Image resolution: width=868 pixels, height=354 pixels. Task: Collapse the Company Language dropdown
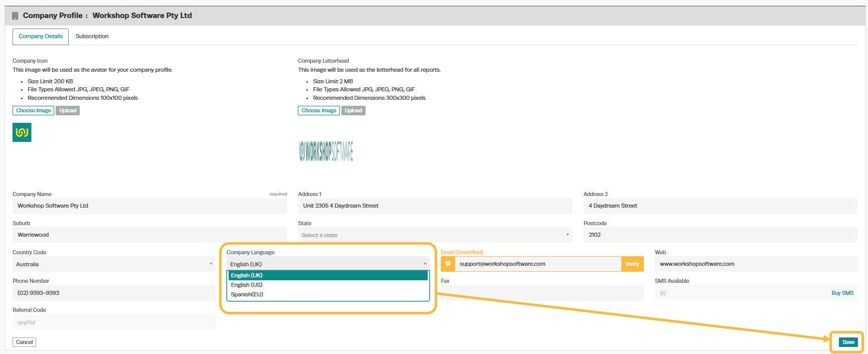[328, 264]
